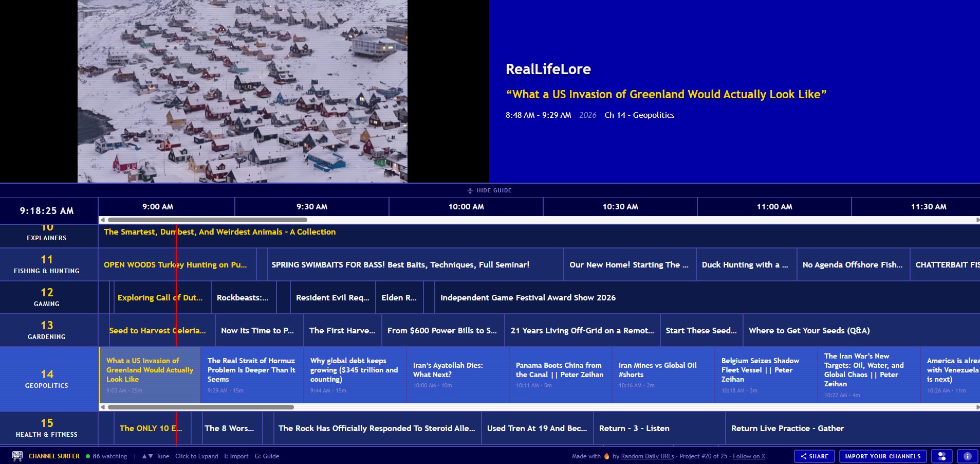Expand program details via Click to Expand
This screenshot has height=464, width=980.
(197, 456)
